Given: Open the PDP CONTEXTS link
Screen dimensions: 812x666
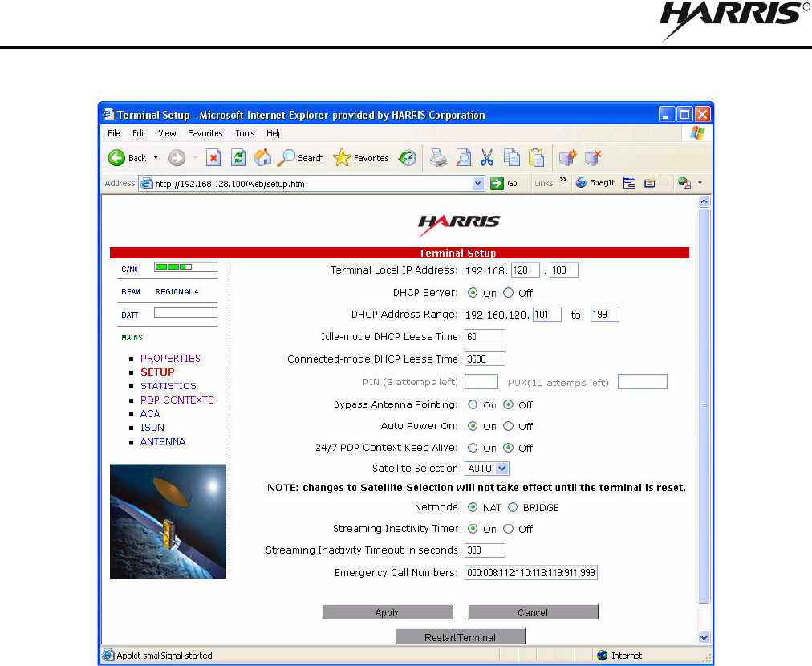Looking at the screenshot, I should [177, 400].
